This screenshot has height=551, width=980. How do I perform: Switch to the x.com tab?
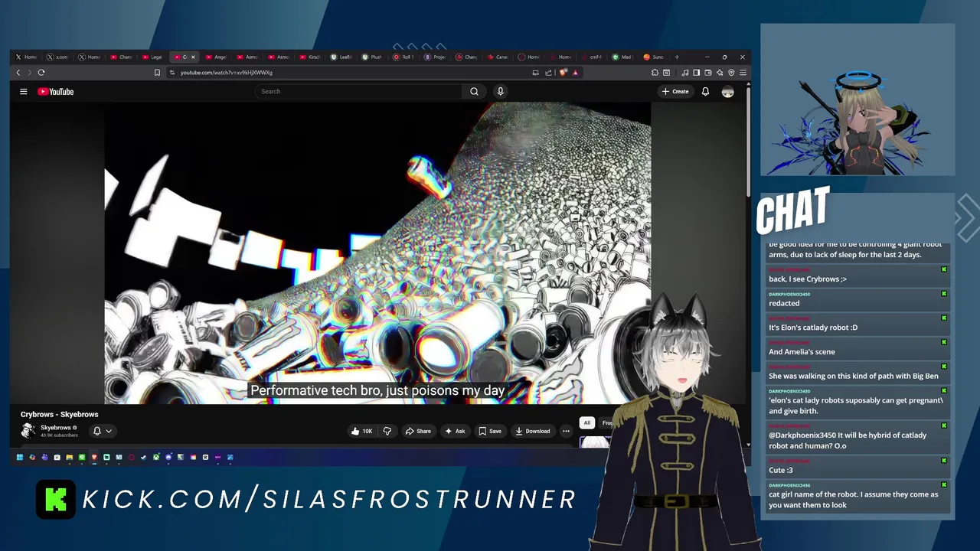pos(58,57)
